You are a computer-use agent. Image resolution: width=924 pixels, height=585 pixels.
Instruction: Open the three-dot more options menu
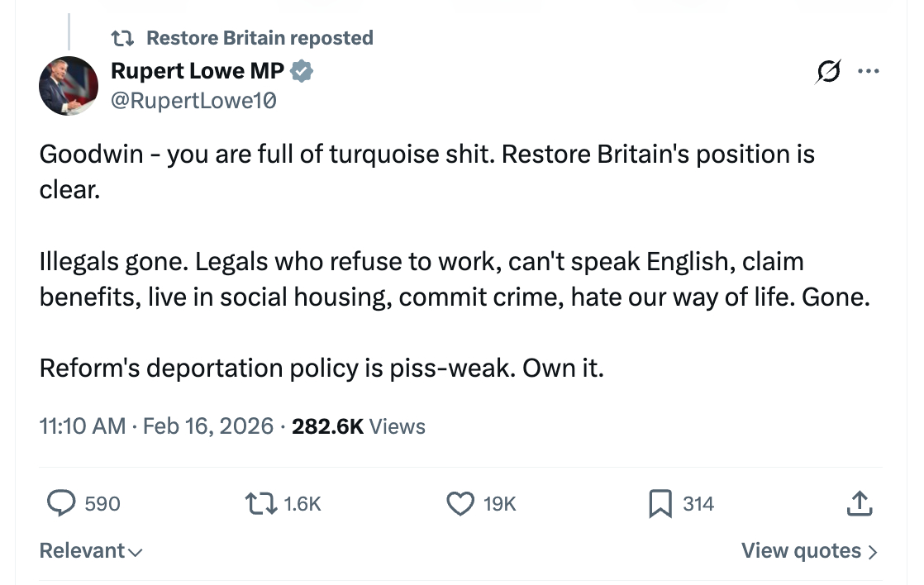click(868, 72)
